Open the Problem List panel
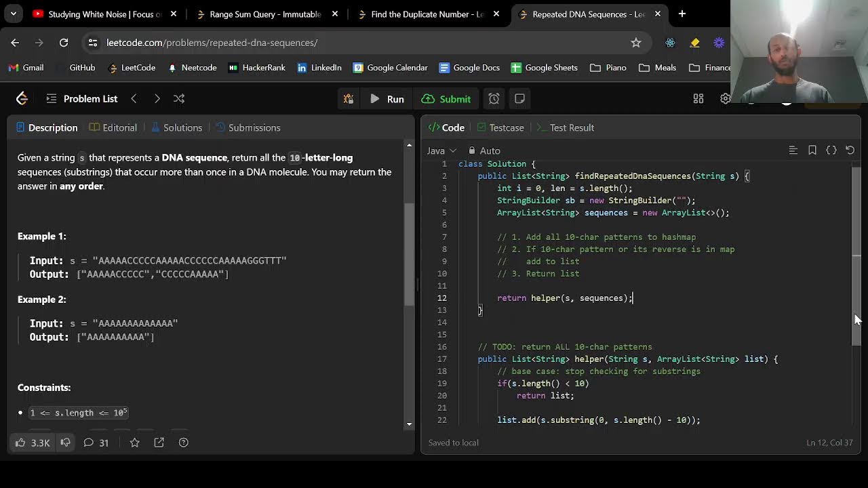This screenshot has height=488, width=868. 82,99
